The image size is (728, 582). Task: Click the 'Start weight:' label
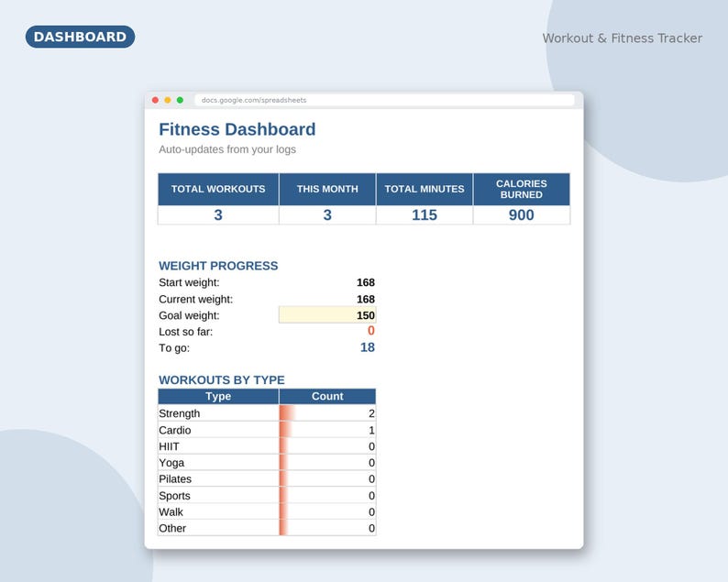189,282
